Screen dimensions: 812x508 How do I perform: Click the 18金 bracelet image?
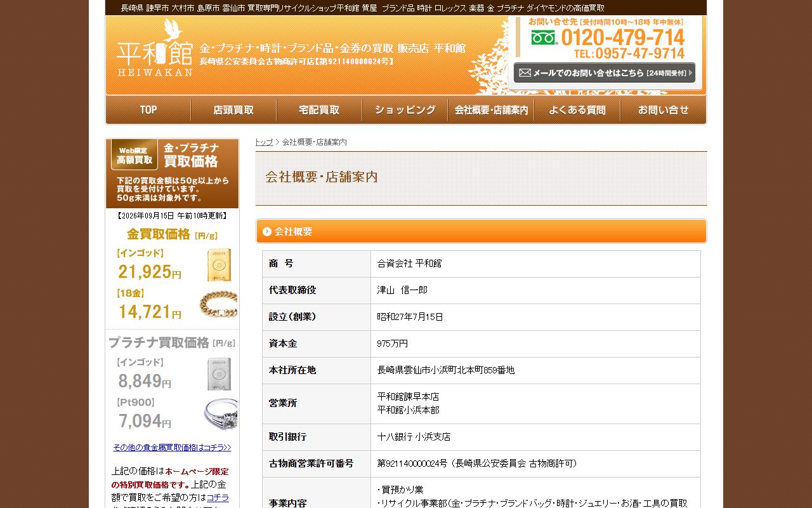(219, 304)
